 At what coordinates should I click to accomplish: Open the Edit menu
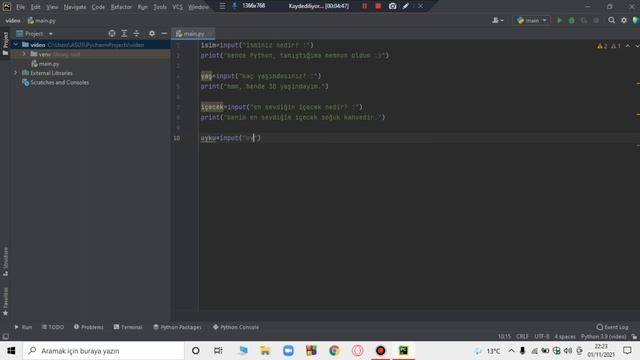click(x=36, y=7)
